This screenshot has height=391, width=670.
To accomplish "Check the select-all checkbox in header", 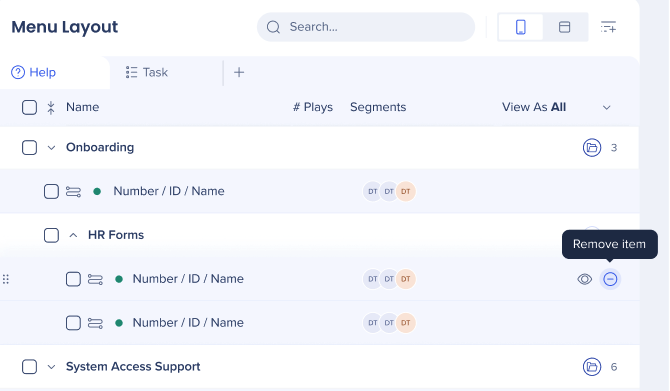I will 29,107.
